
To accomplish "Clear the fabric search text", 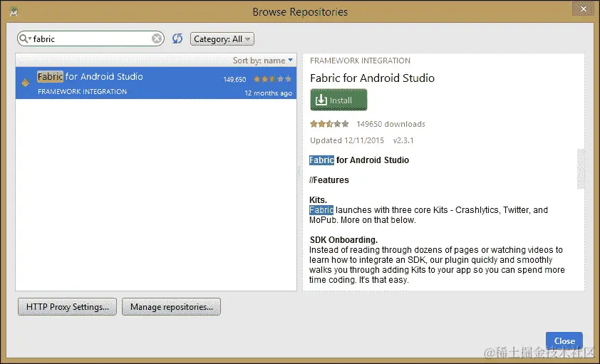I will (157, 38).
